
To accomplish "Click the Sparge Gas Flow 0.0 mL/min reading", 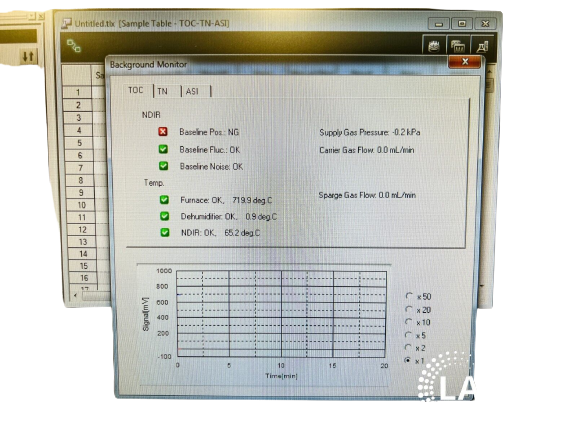I will point(367,195).
